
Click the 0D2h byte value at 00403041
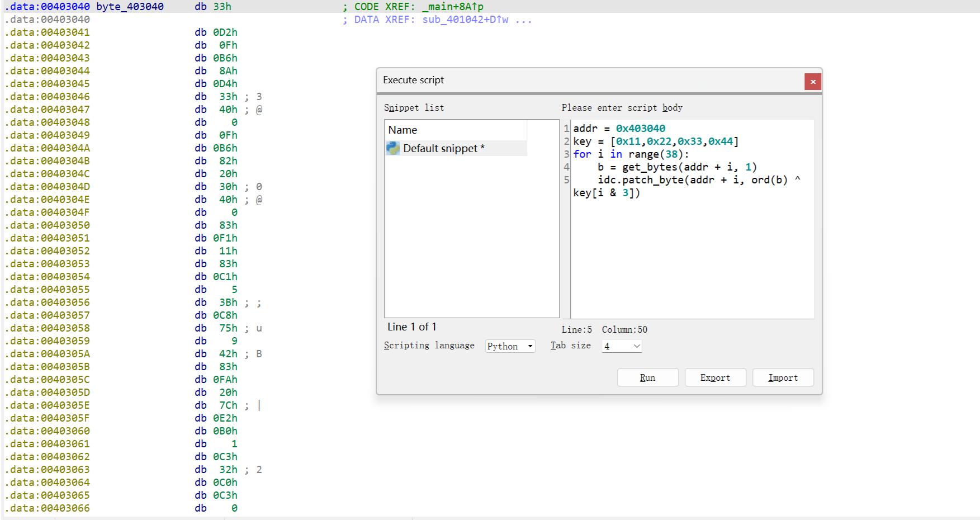[225, 32]
